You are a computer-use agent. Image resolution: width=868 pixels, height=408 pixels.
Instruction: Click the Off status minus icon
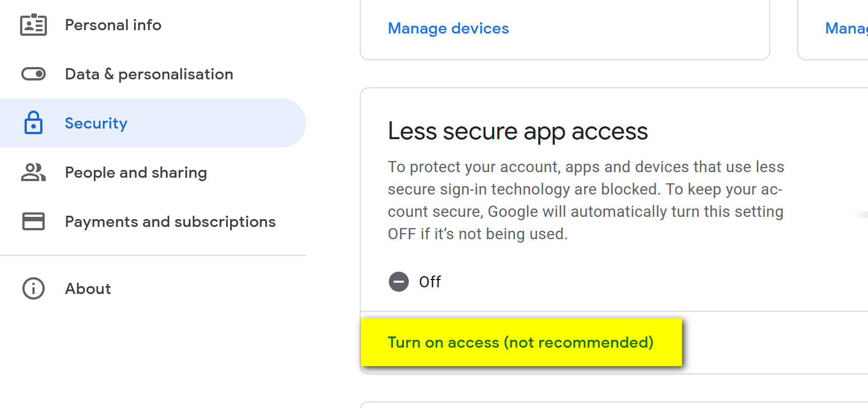399,282
